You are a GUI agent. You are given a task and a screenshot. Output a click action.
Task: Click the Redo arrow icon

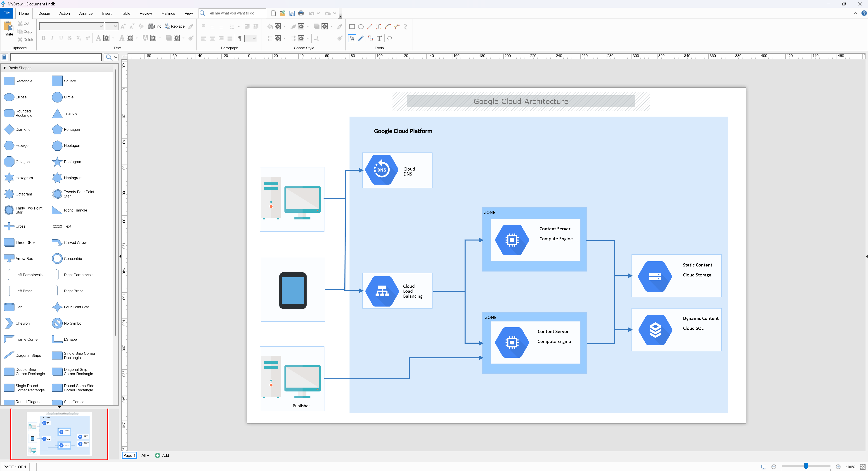tap(328, 14)
